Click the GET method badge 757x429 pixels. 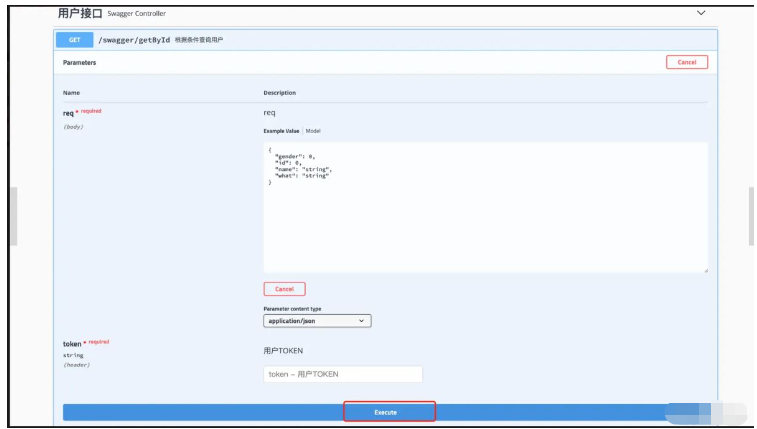[74, 40]
